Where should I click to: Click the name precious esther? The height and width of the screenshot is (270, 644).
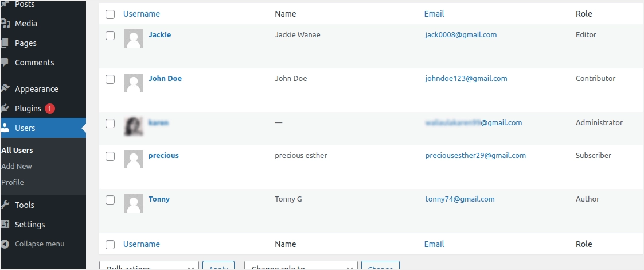(x=301, y=155)
